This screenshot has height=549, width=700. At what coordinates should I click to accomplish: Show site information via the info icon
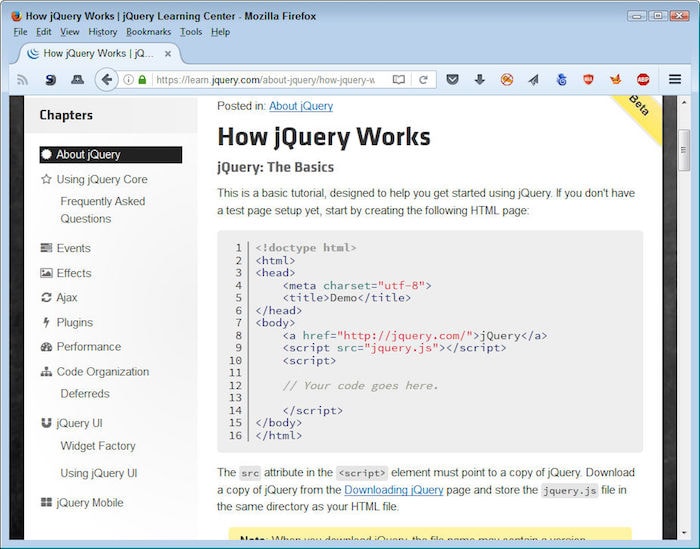pos(128,80)
